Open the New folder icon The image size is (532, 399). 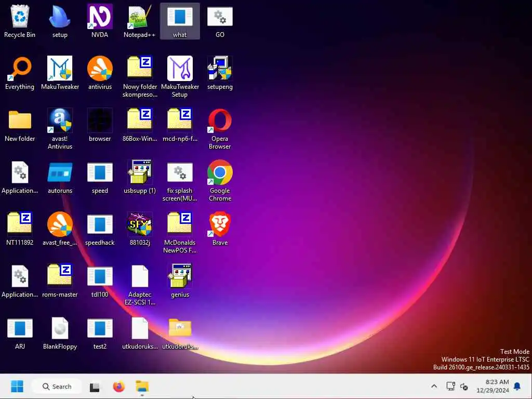click(x=20, y=125)
